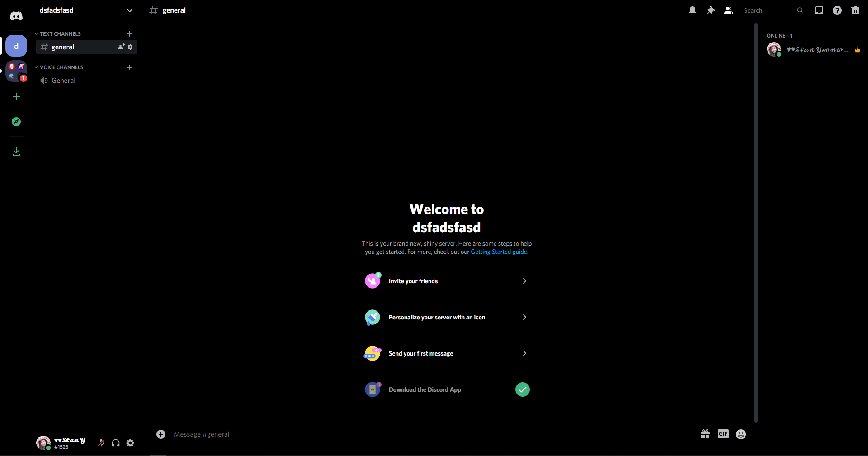Create an invite from the general channel

coord(121,47)
